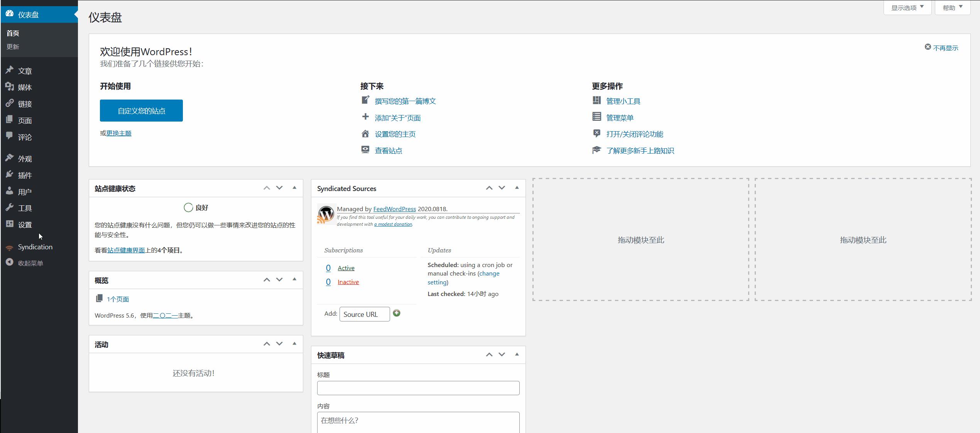Click the Tools wrench icon

coord(10,208)
